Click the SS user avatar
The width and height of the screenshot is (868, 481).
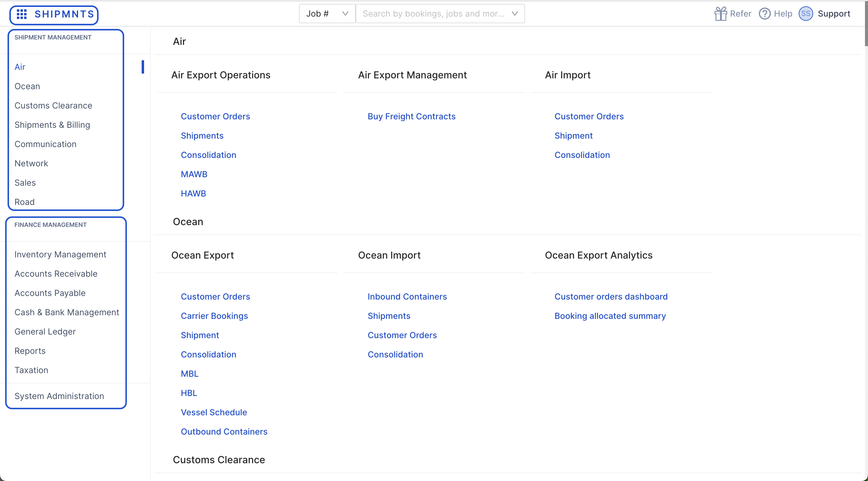point(806,14)
